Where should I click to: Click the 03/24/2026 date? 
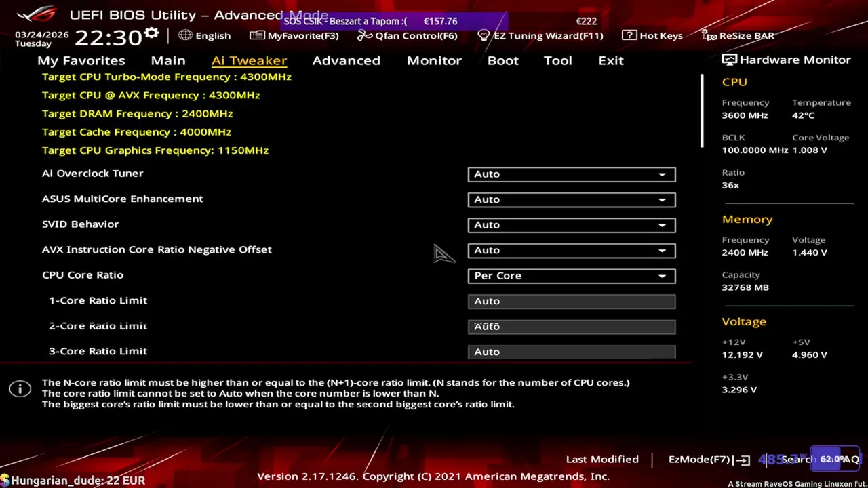click(x=42, y=34)
